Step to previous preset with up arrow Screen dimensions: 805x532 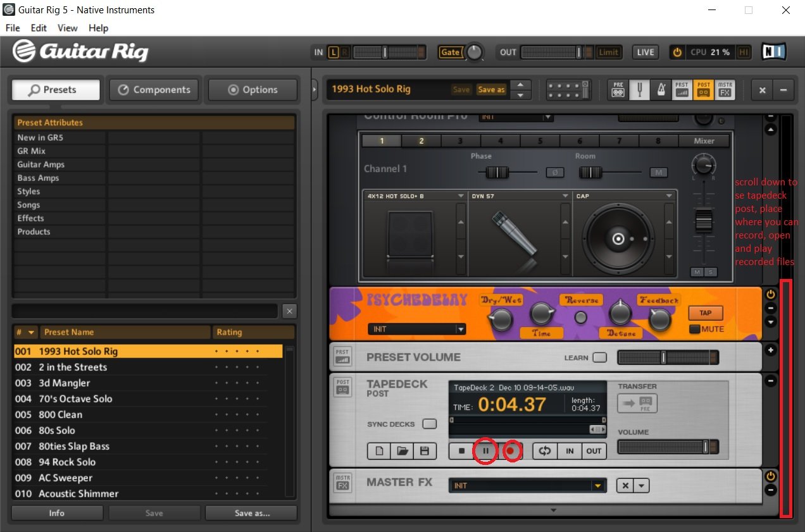520,85
